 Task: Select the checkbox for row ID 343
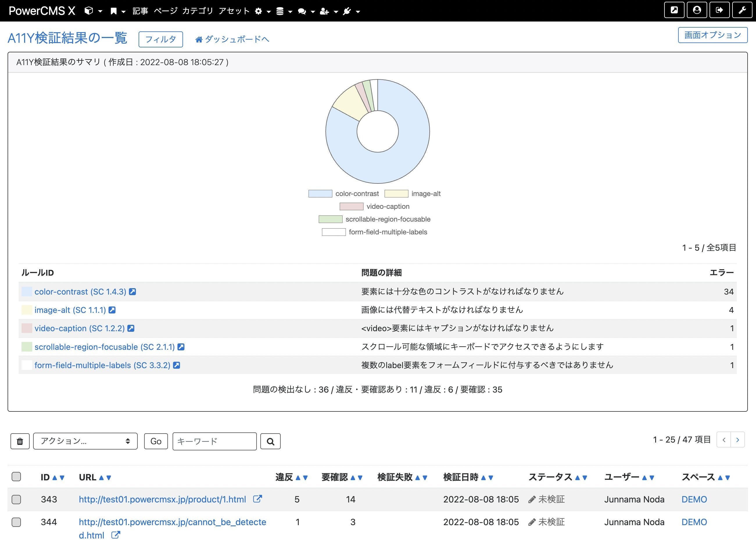click(16, 499)
